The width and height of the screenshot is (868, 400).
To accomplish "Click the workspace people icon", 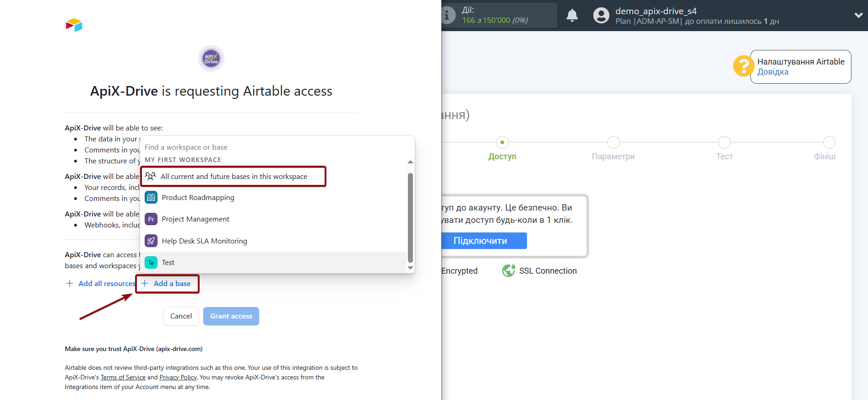I will (x=151, y=176).
